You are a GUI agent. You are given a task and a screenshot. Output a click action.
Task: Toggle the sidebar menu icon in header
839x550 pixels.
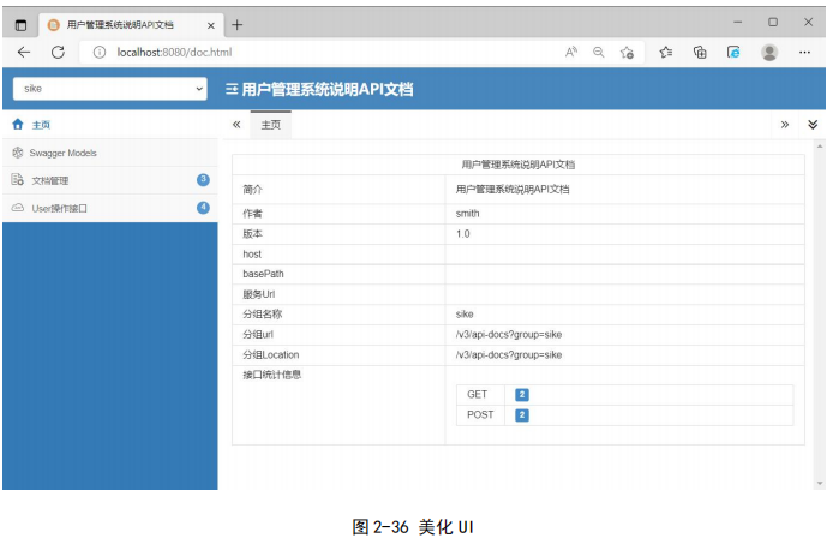coord(232,89)
